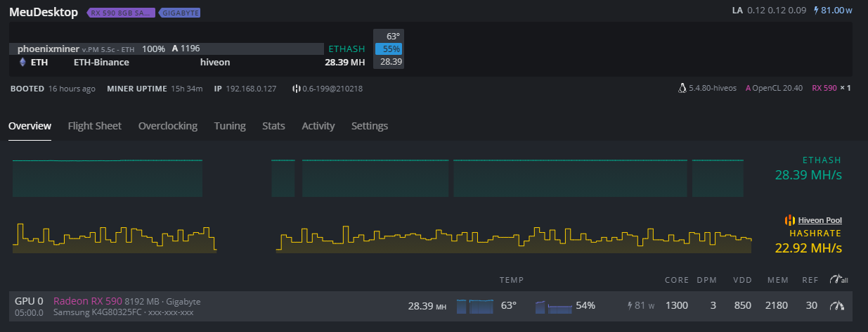
Task: Open GPU 0 overclock speedometer icon
Action: coord(836,306)
